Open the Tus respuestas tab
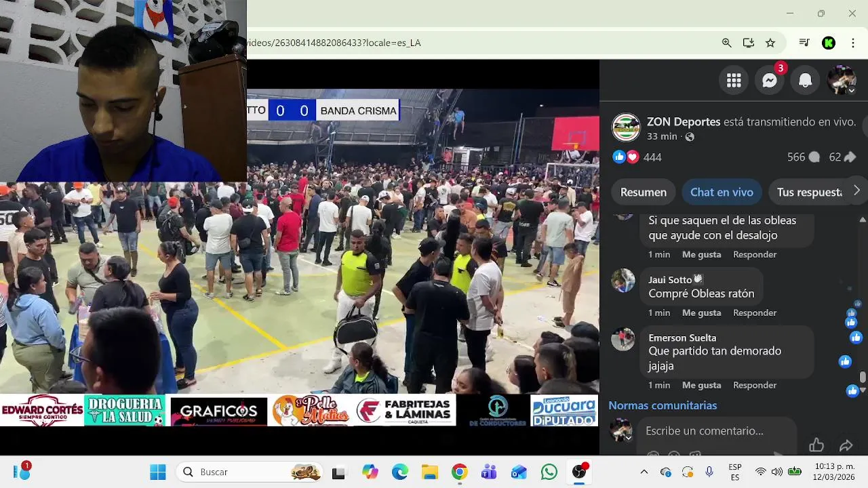The width and height of the screenshot is (868, 488). point(809,192)
